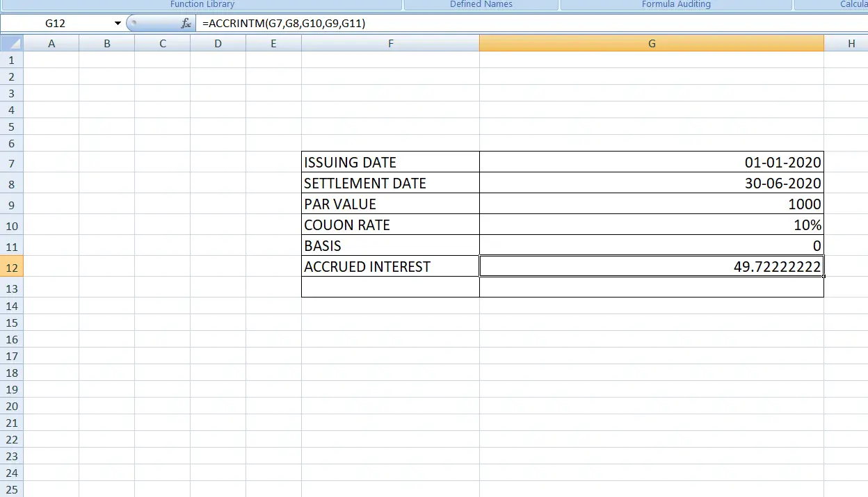Select cell containing 30-06-2020
The width and height of the screenshot is (868, 497).
coord(652,183)
